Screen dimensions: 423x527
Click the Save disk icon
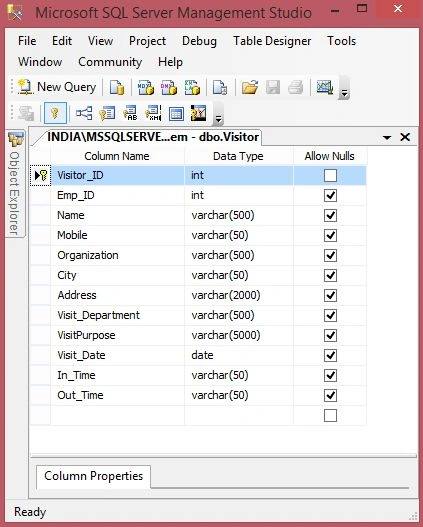(x=273, y=87)
